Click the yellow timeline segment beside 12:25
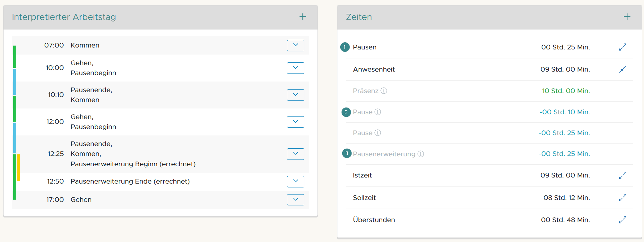Screen dimensions: 644x242 click(19, 167)
